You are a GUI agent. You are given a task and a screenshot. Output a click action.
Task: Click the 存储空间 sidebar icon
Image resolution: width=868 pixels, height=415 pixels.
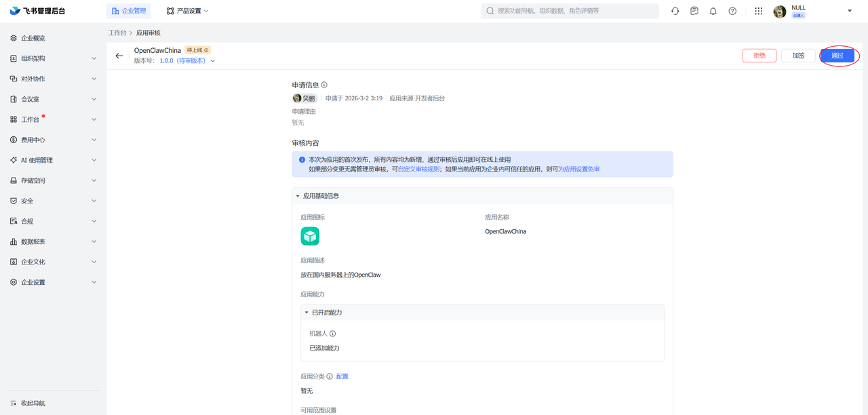14,180
